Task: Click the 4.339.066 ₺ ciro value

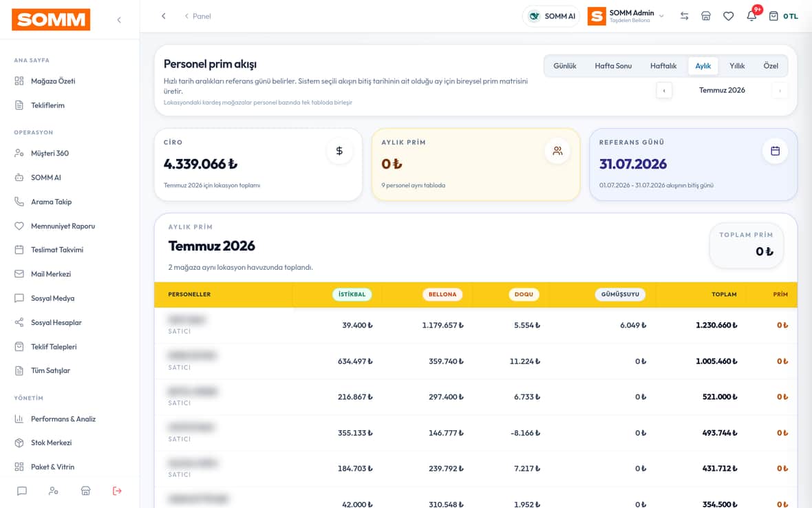Action: point(200,164)
